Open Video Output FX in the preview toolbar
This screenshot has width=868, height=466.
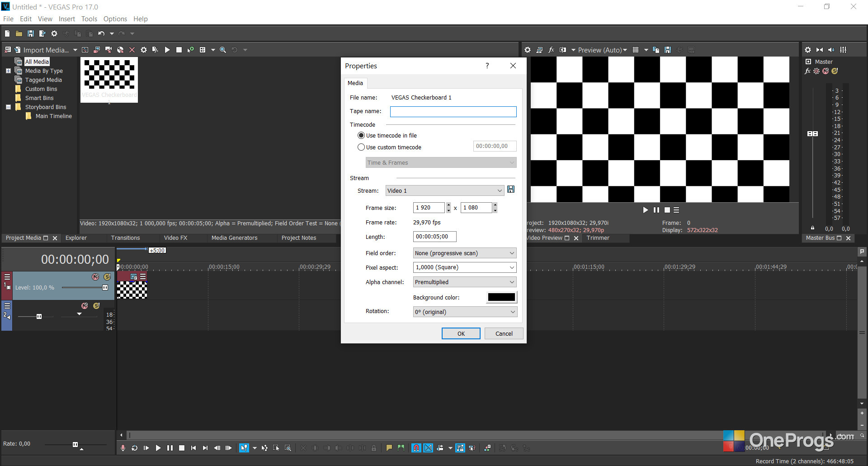point(551,50)
